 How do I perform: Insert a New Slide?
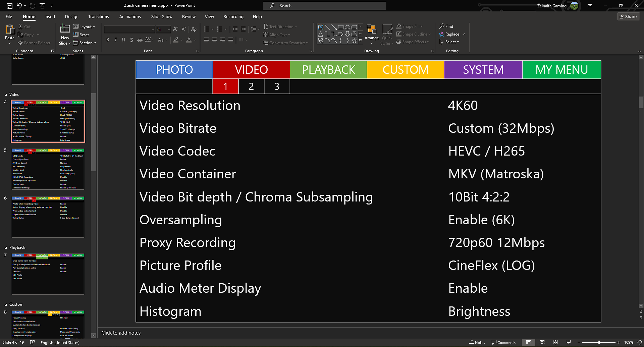(x=65, y=34)
